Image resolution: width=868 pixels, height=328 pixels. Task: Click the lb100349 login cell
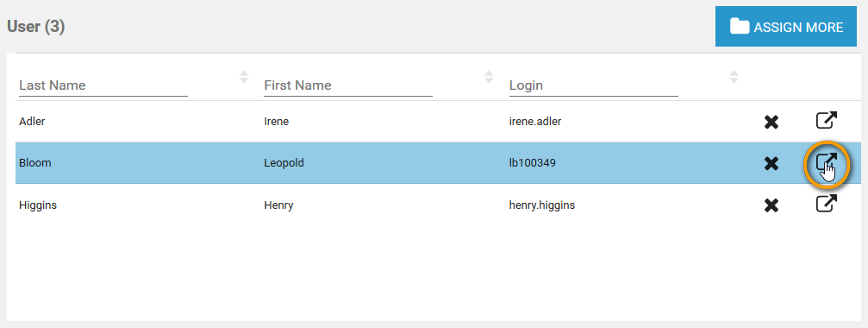(533, 163)
